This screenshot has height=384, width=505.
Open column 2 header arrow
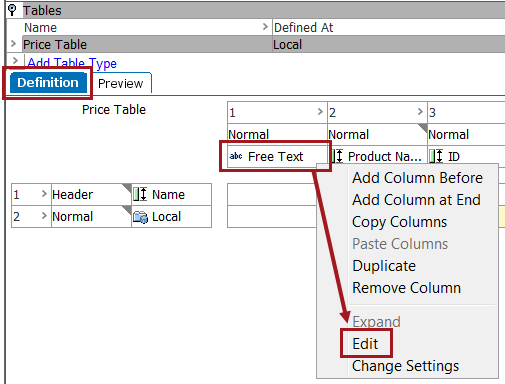tap(420, 111)
